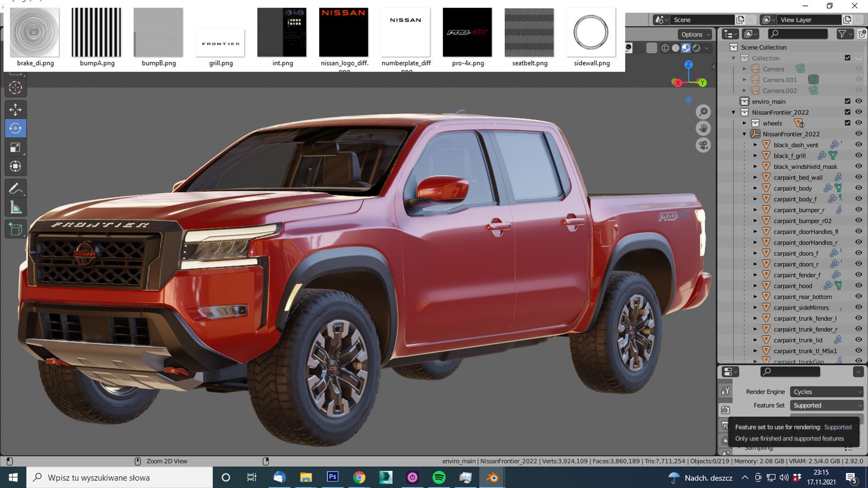Uncheck the enviro_main collection checkbox
This screenshot has height=488, width=868.
848,101
